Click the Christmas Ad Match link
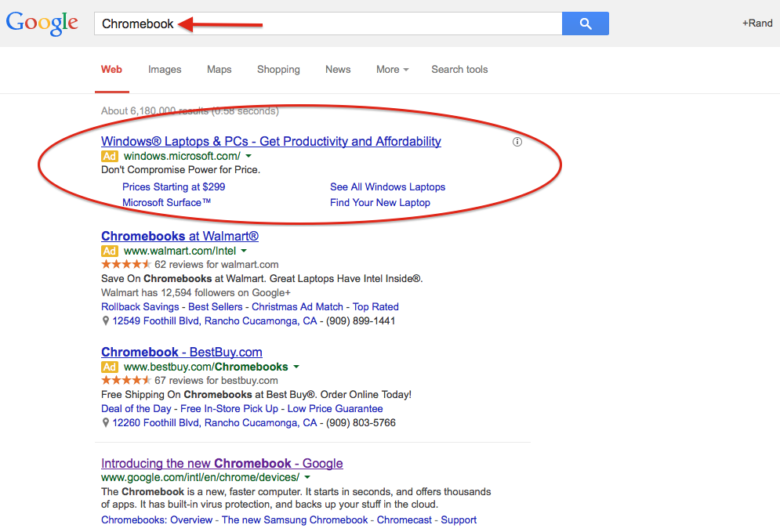The height and width of the screenshot is (532, 780). click(x=297, y=307)
